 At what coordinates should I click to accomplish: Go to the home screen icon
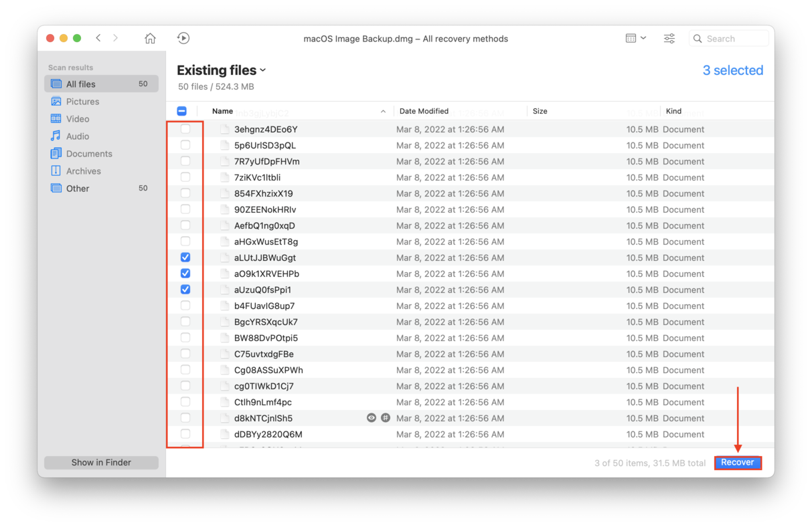pyautogui.click(x=150, y=38)
